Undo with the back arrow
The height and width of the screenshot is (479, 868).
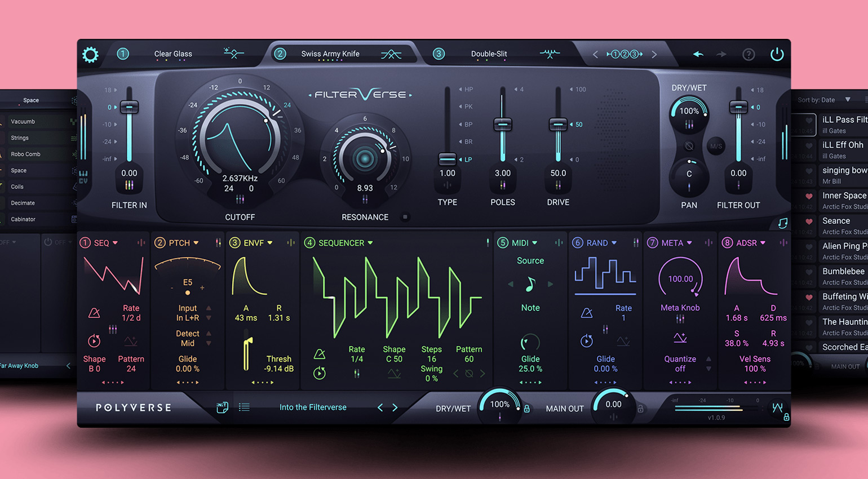point(698,54)
